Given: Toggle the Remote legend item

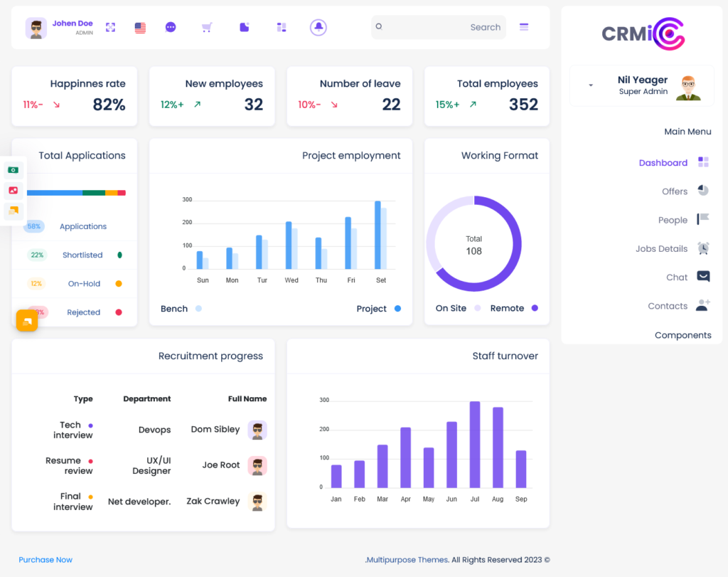Looking at the screenshot, I should 514,308.
